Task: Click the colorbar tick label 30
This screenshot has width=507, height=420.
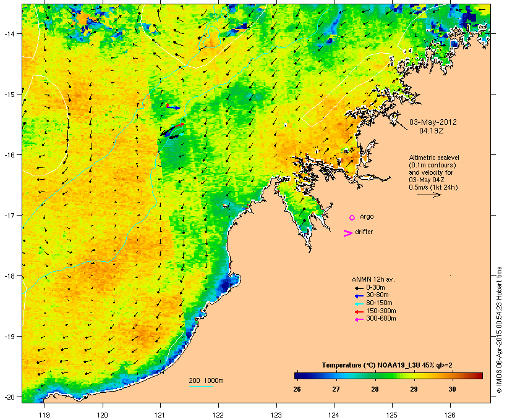Action: tap(453, 389)
